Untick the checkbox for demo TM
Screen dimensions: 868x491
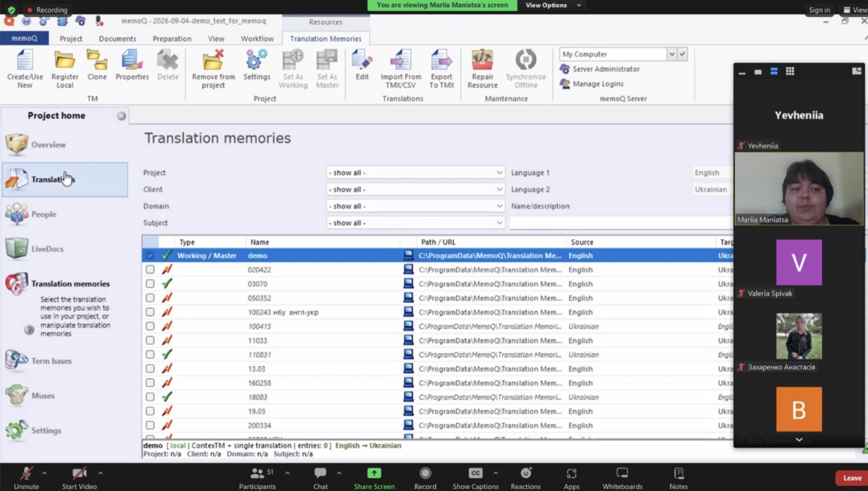pos(150,256)
